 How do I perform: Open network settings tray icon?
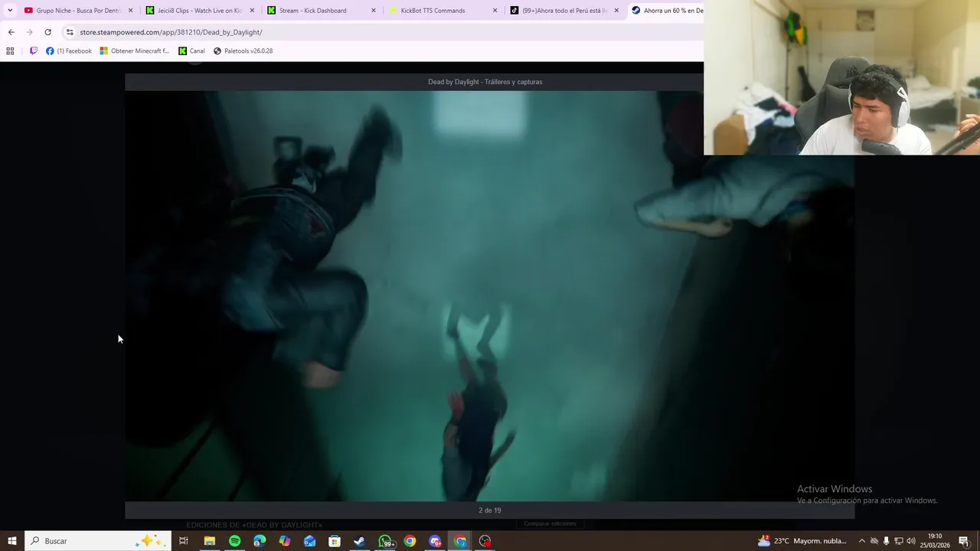tap(899, 541)
